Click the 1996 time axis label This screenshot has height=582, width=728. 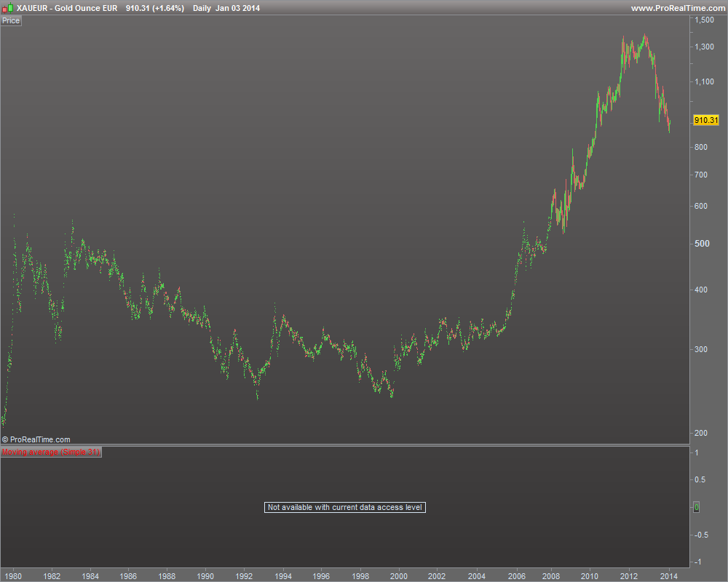(x=321, y=576)
